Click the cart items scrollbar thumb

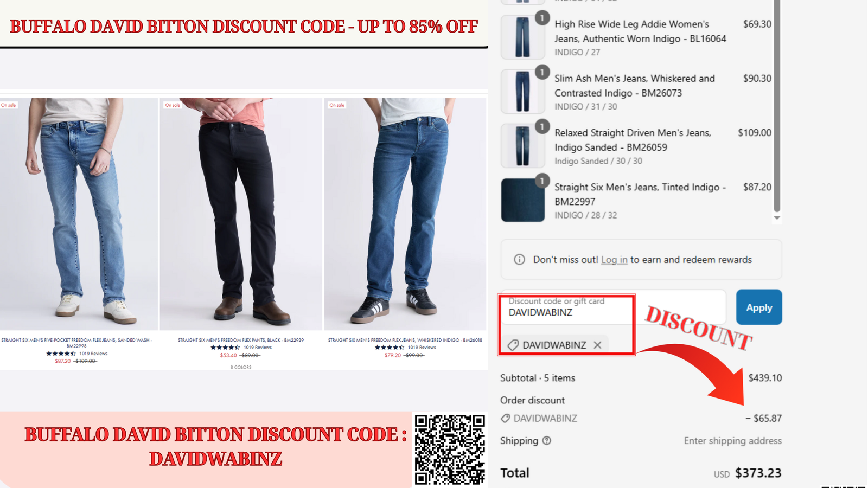pos(777,106)
